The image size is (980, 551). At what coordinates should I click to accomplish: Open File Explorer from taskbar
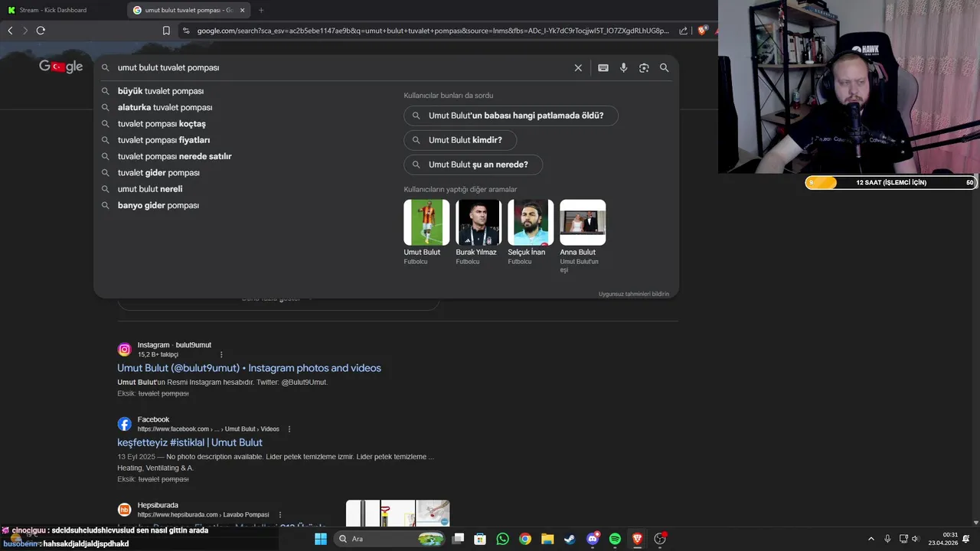[547, 539]
